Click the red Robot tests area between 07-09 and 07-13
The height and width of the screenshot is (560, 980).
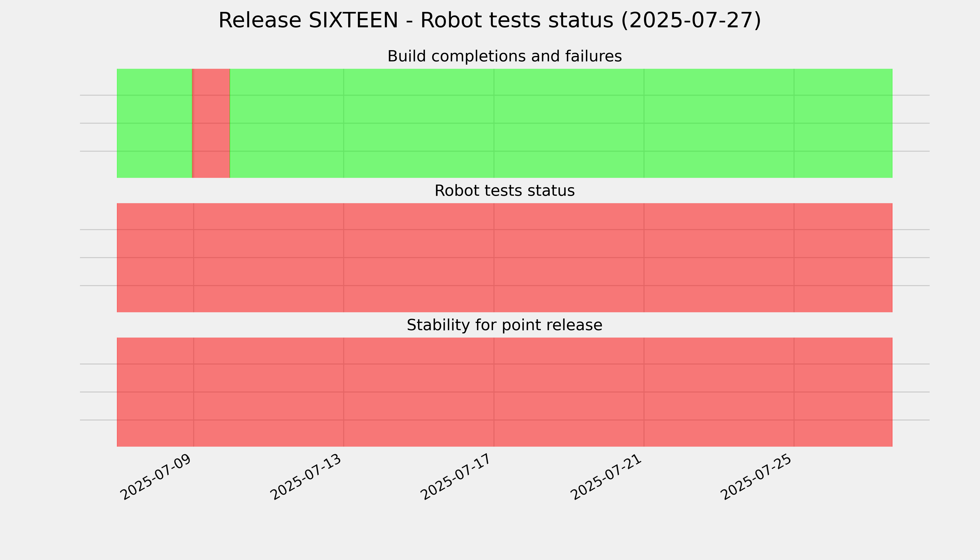point(269,258)
